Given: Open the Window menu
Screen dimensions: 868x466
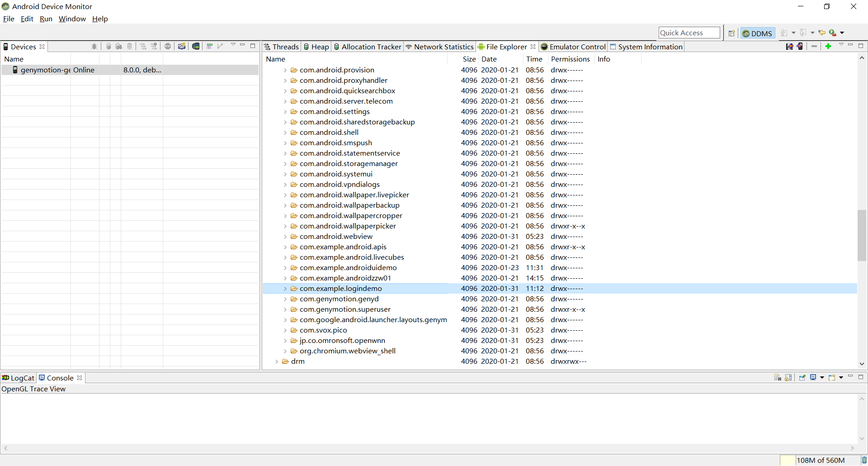Looking at the screenshot, I should pyautogui.click(x=72, y=19).
